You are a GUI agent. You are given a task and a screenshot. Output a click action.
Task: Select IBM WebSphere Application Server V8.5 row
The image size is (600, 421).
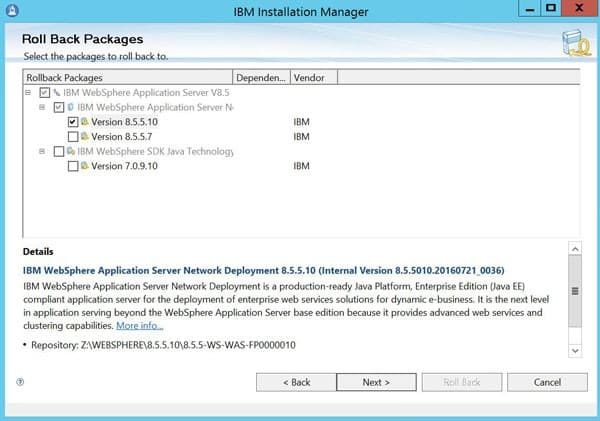click(x=146, y=93)
